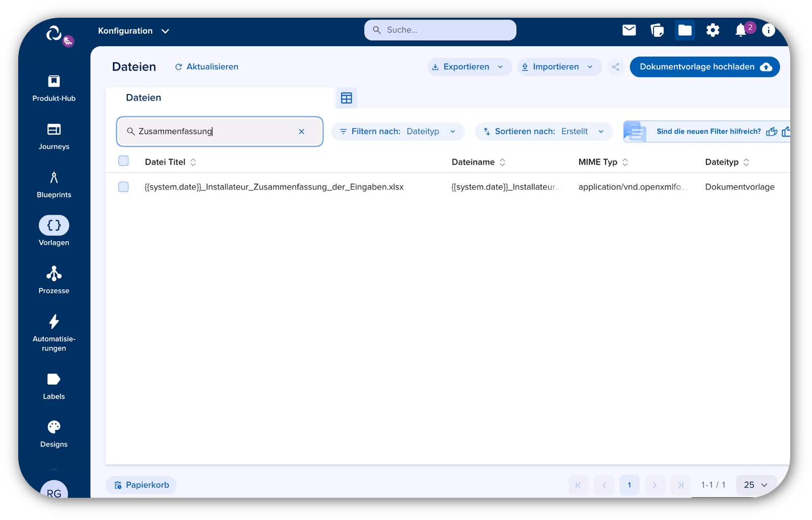Sort by the Datei Titel column

(171, 162)
